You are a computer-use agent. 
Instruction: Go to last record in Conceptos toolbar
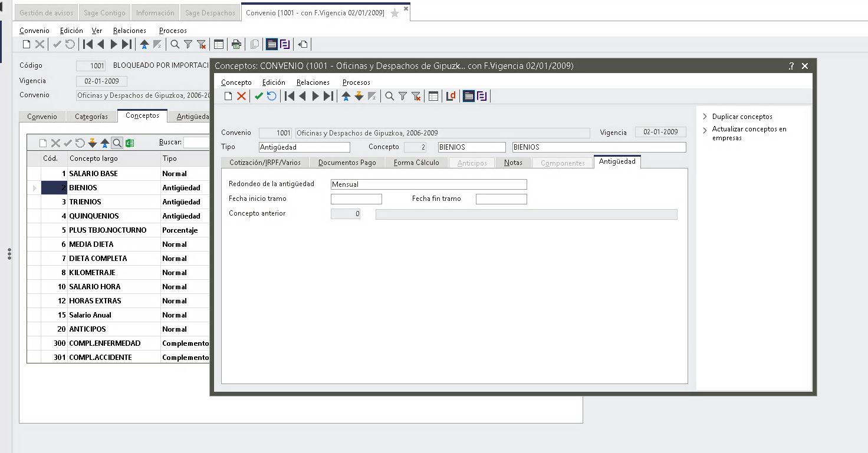(328, 96)
